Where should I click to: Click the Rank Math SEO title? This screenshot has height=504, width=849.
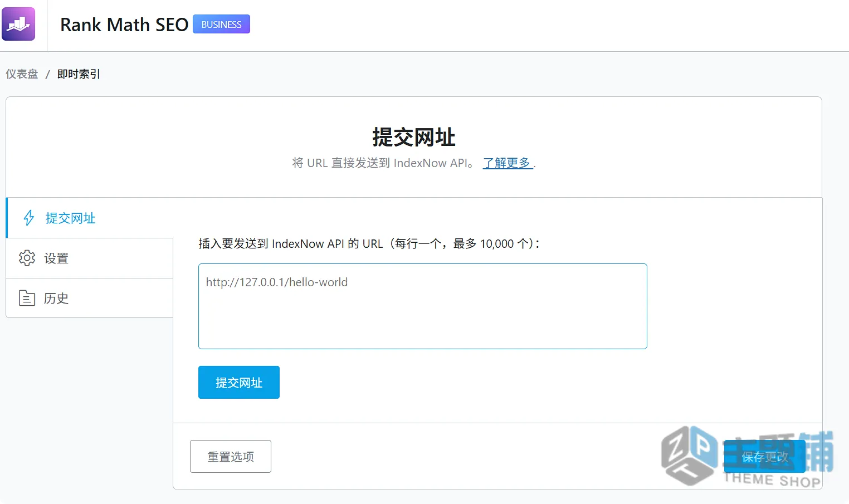[x=124, y=25]
